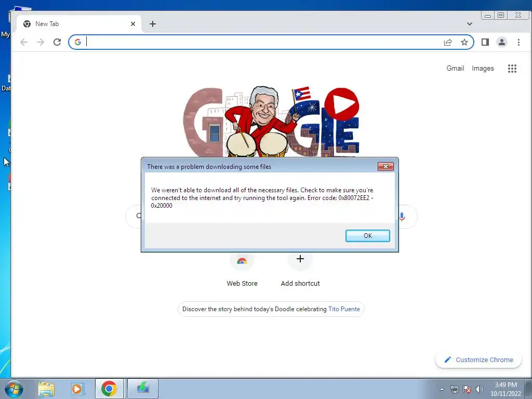Click the Customize Chrome button
The height and width of the screenshot is (399, 532).
click(x=478, y=360)
